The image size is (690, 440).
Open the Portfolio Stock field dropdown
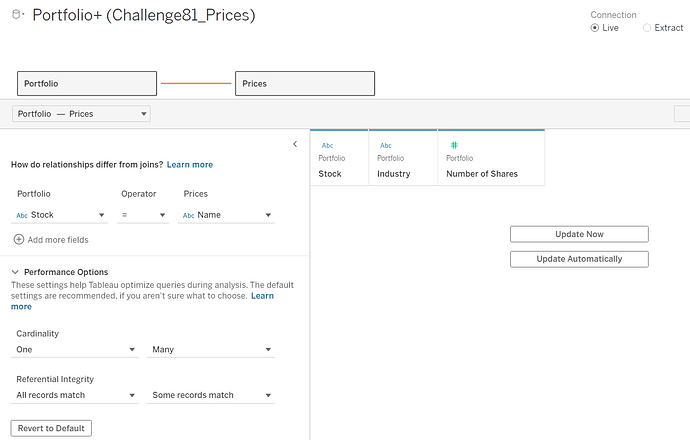pyautogui.click(x=60, y=215)
